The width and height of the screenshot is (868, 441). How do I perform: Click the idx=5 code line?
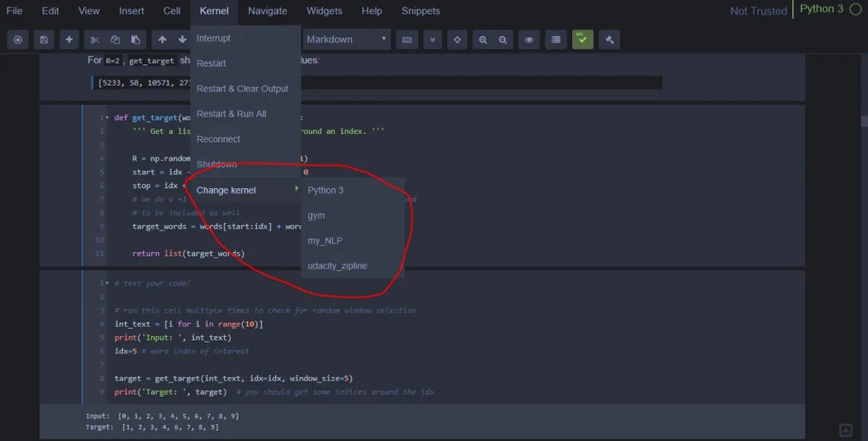pyautogui.click(x=182, y=351)
